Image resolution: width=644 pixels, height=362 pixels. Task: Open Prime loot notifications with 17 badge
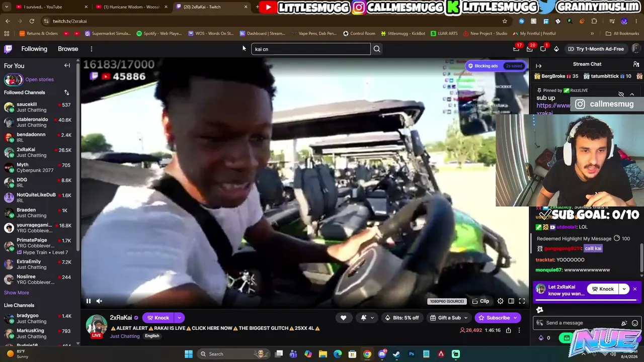click(516, 49)
